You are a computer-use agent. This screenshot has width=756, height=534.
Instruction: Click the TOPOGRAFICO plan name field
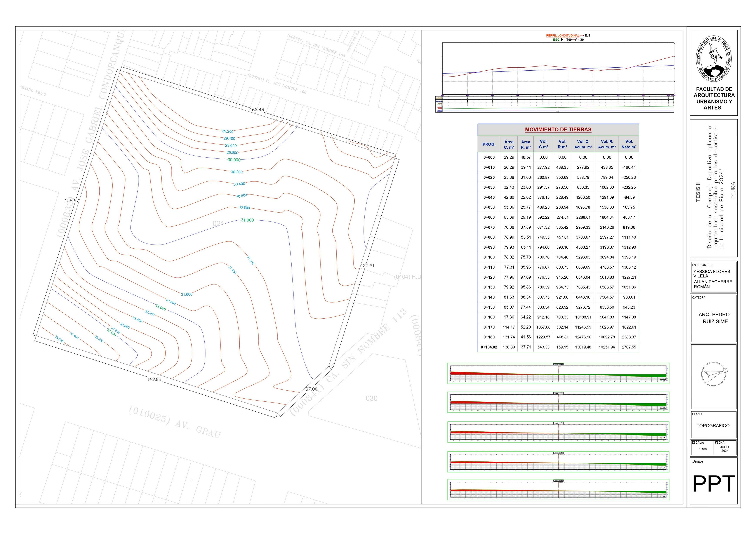pyautogui.click(x=713, y=426)
